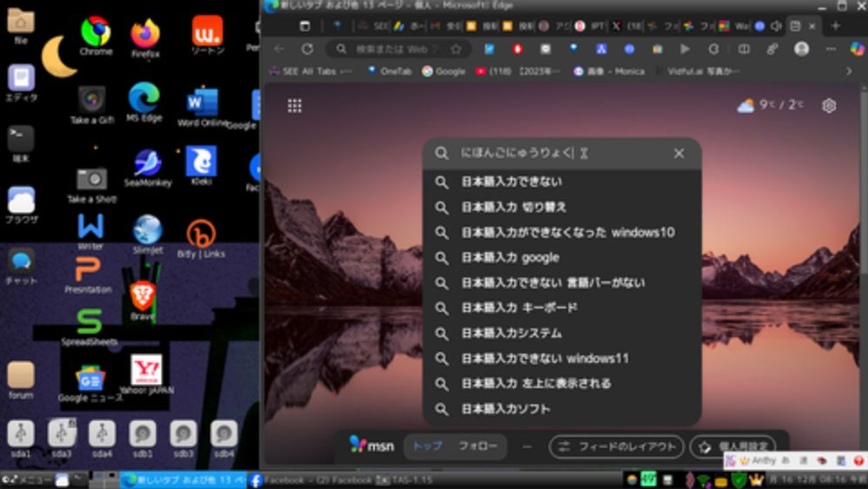868x489 pixels.
Task: Open the Kiwix desktop icon
Action: pyautogui.click(x=201, y=165)
